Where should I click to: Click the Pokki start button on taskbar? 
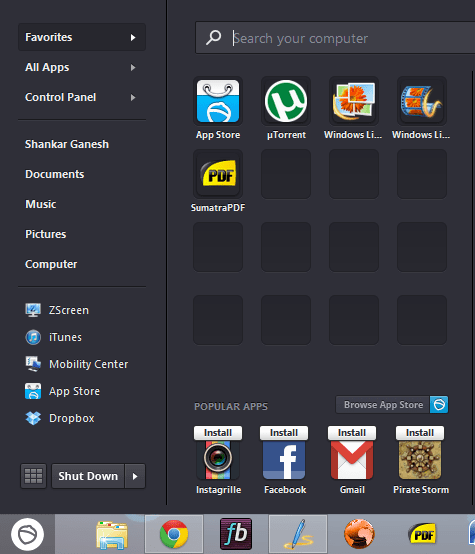coord(28,534)
